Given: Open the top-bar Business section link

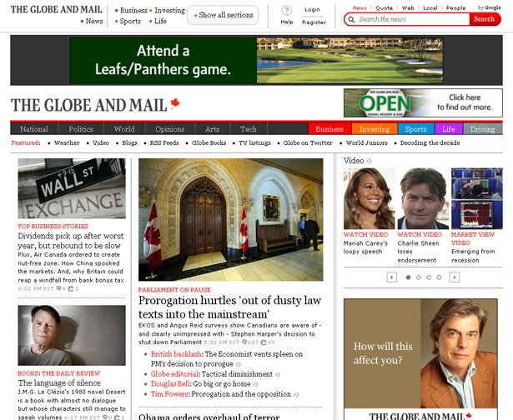Looking at the screenshot, I should pos(133,11).
